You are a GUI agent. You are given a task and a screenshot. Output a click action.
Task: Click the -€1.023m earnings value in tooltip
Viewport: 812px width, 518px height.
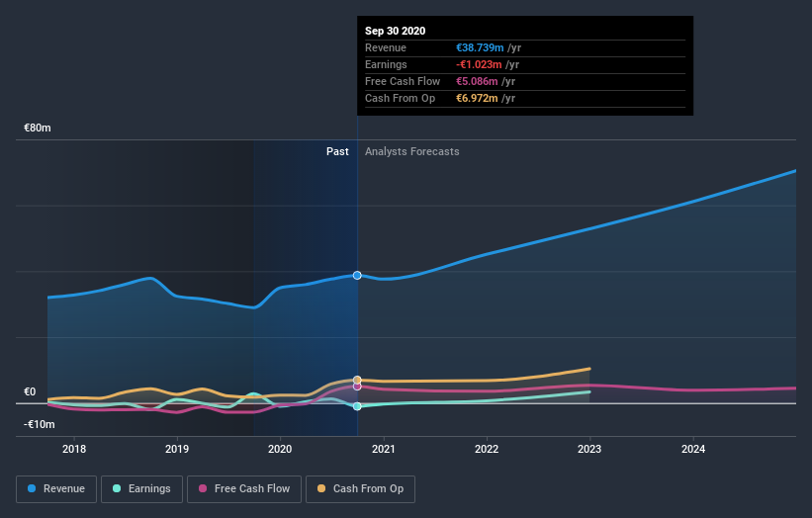coord(479,64)
